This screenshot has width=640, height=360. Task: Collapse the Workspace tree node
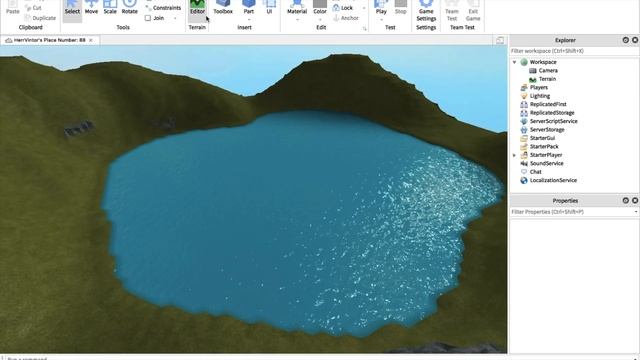[x=514, y=62]
